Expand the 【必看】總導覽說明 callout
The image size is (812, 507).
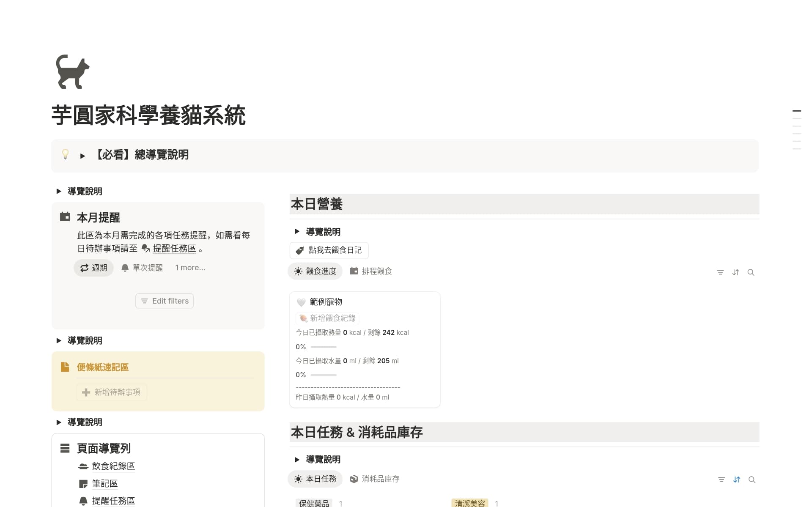point(82,155)
